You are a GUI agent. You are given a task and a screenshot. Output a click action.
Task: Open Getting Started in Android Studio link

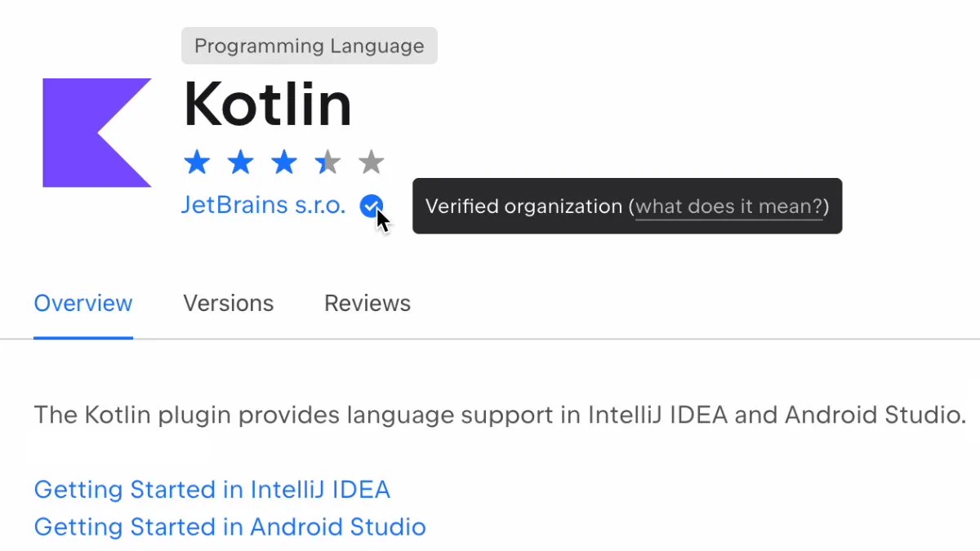point(230,527)
